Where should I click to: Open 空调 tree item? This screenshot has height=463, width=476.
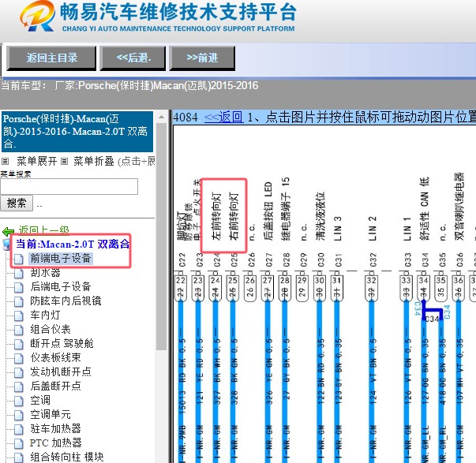coord(40,400)
